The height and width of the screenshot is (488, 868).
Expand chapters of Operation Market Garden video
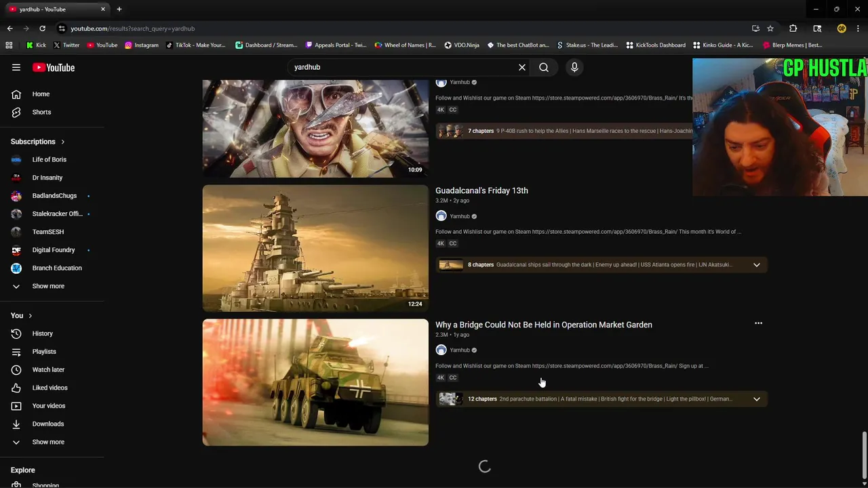pyautogui.click(x=757, y=399)
